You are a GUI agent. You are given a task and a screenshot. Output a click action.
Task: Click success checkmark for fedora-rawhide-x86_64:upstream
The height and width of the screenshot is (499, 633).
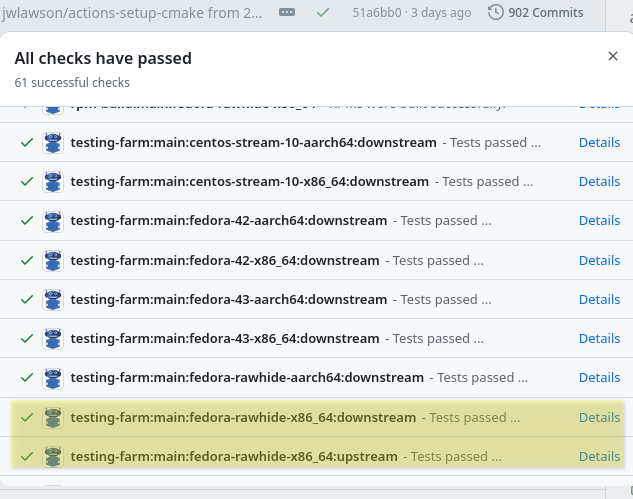(x=27, y=457)
